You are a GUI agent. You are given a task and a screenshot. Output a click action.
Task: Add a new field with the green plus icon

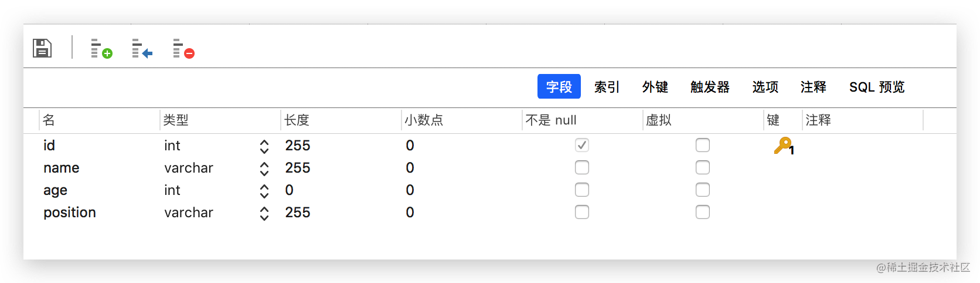click(x=101, y=48)
